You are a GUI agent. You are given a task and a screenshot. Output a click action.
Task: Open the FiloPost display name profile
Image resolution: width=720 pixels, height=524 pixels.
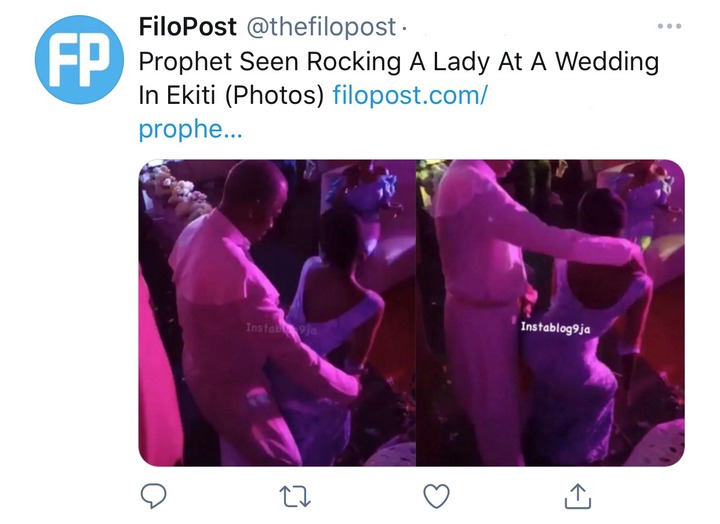pos(187,26)
